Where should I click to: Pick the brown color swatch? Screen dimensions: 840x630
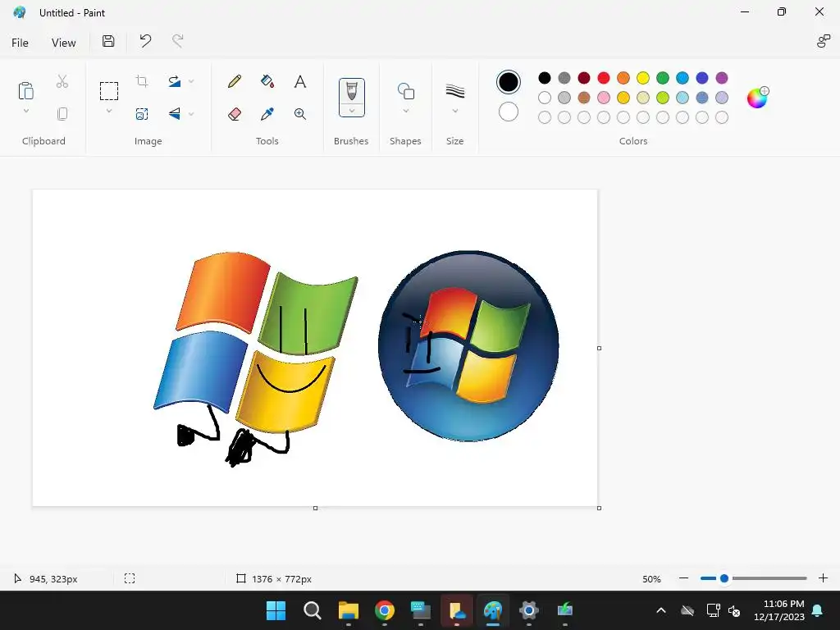(584, 98)
